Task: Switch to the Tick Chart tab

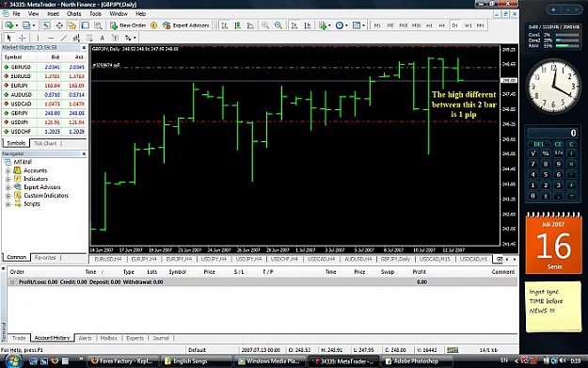Action: click(x=45, y=143)
